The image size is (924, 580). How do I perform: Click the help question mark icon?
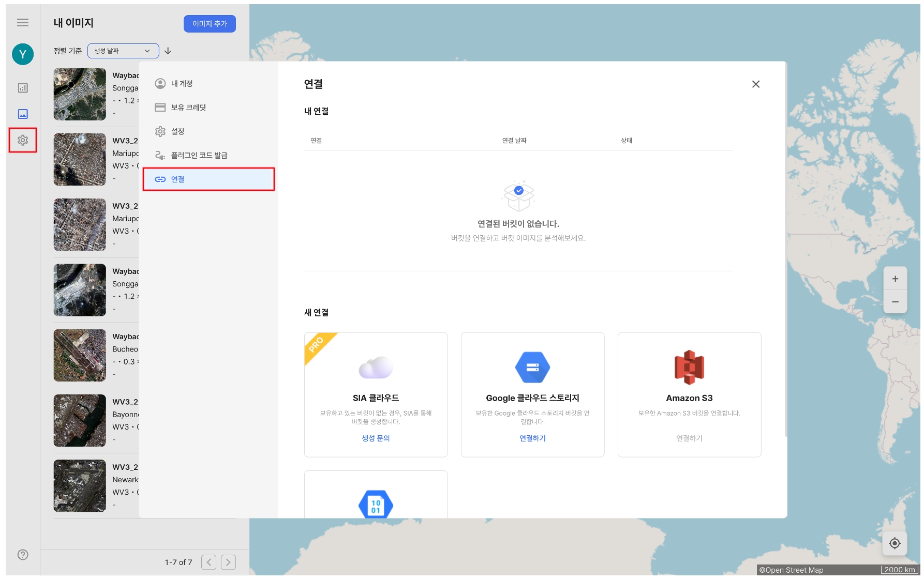[x=23, y=555]
